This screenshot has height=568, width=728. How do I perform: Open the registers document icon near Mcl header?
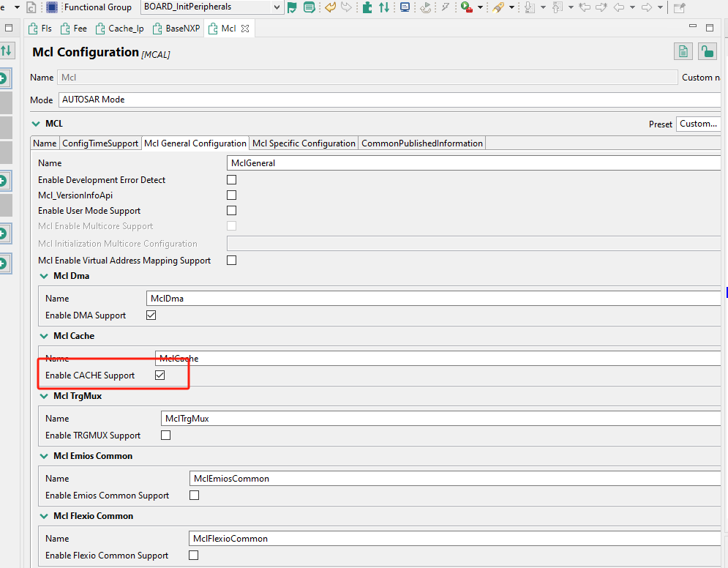point(683,51)
